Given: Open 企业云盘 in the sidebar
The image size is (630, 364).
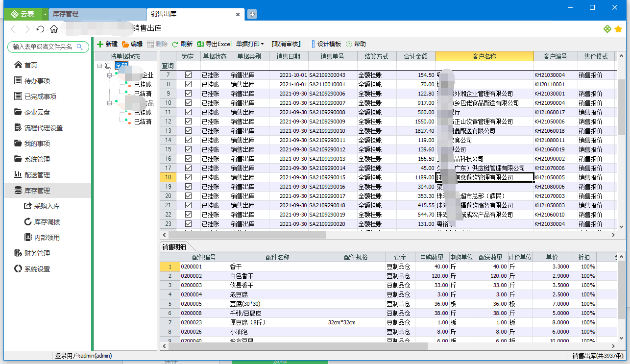Looking at the screenshot, I should 48,112.
